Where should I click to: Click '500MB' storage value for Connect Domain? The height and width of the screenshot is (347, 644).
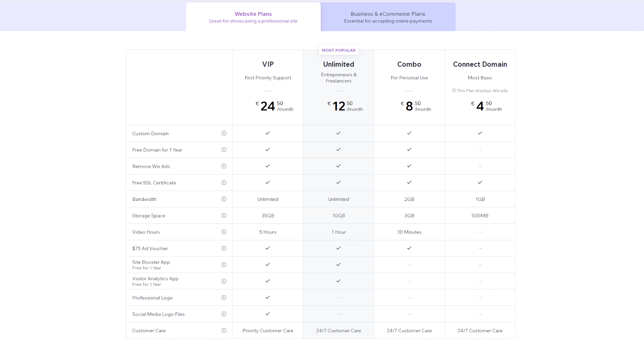(x=480, y=216)
